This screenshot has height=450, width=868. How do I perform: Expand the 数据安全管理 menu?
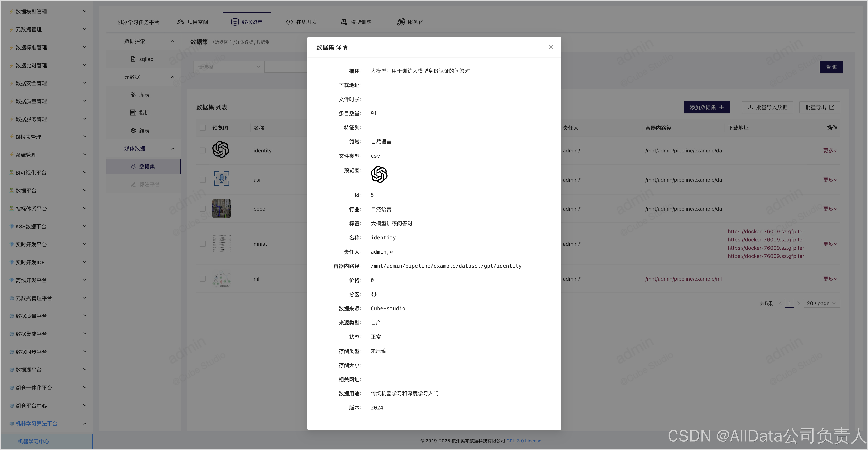tap(85, 83)
